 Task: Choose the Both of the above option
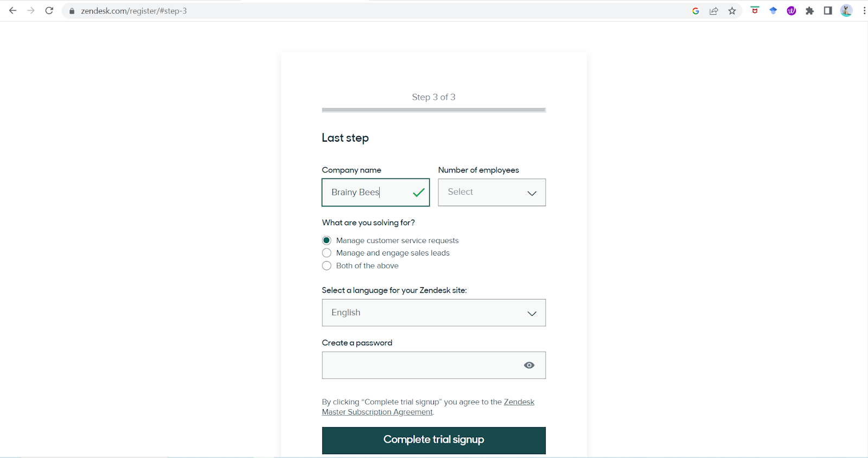[327, 266]
